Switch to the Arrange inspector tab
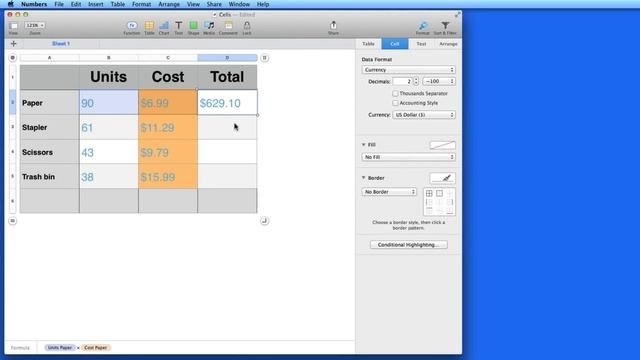This screenshot has width=640, height=360. pyautogui.click(x=448, y=44)
